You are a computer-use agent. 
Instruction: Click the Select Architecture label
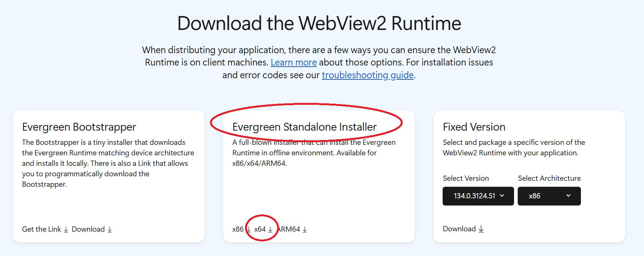[549, 178]
